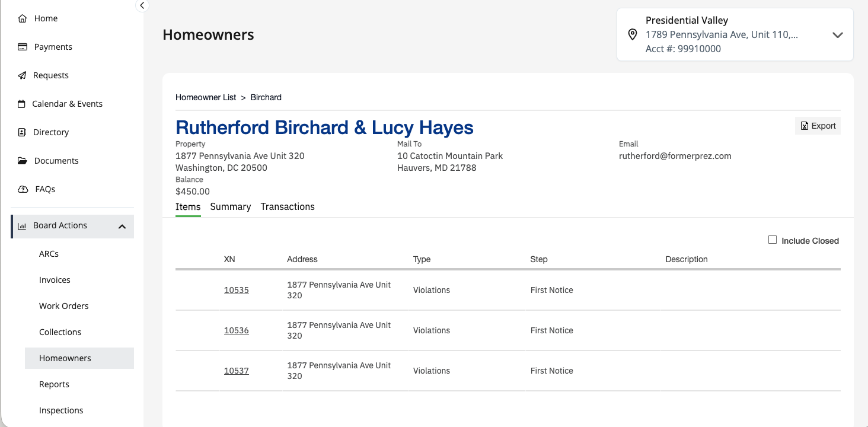Switch to the Transactions tab

pyautogui.click(x=288, y=207)
